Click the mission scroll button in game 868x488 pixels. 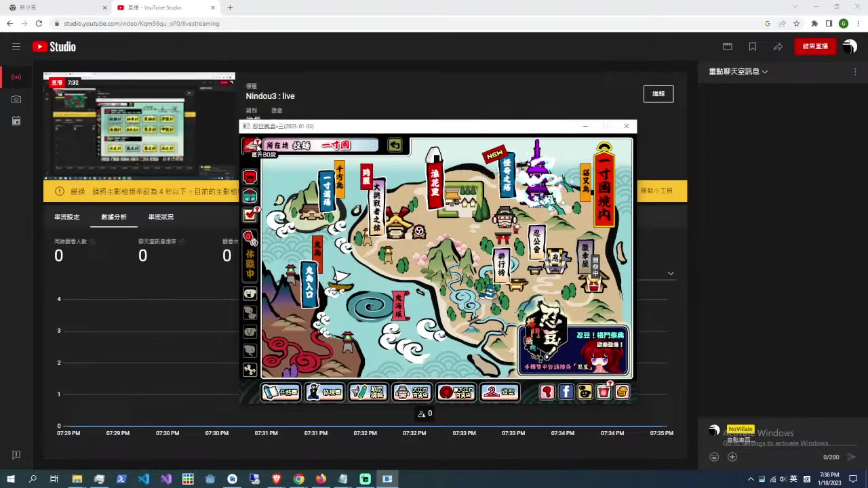point(281,392)
